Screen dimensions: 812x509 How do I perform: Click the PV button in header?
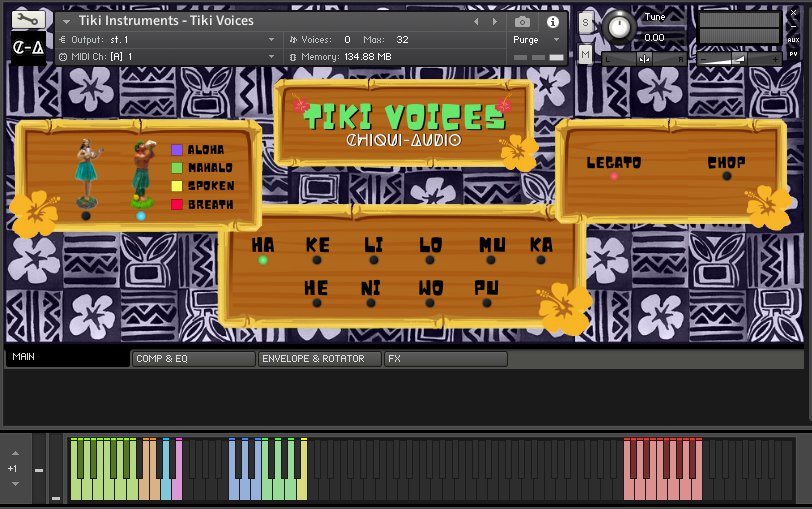tap(793, 54)
